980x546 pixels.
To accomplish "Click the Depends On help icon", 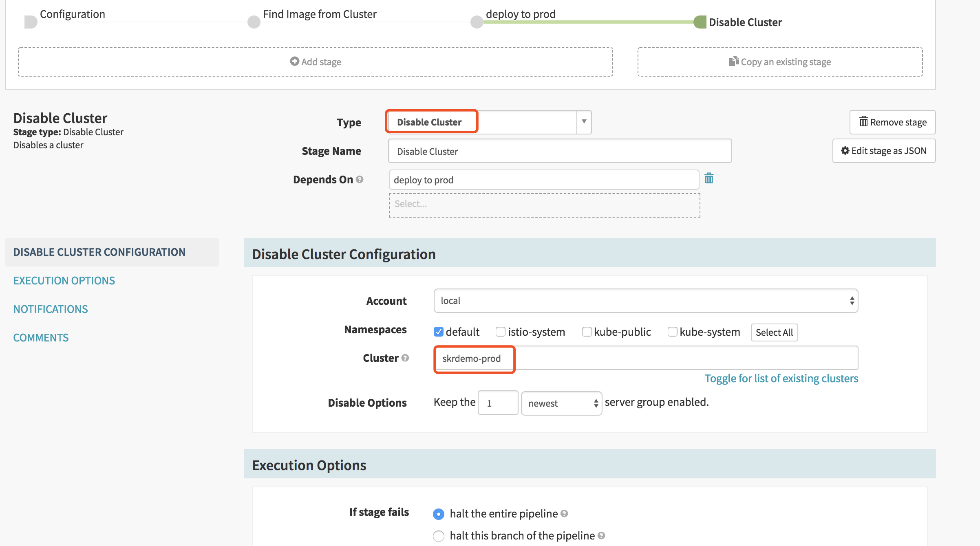I will click(x=360, y=179).
